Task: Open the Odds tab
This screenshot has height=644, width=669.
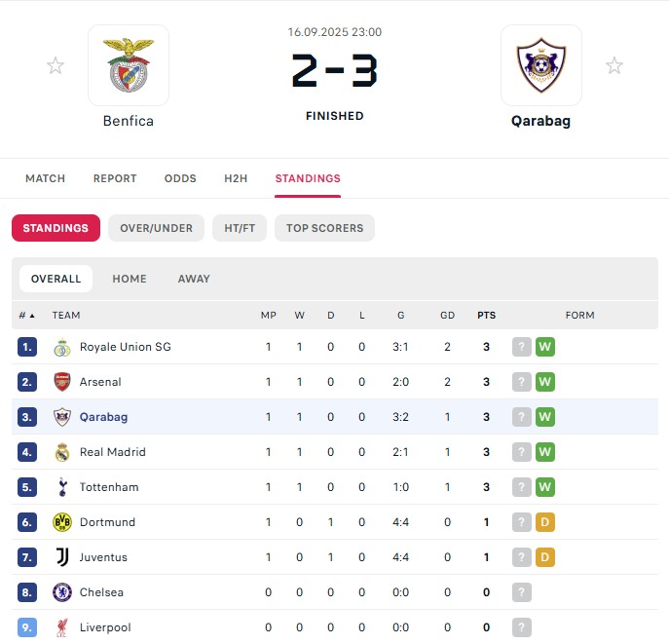Action: point(180,178)
